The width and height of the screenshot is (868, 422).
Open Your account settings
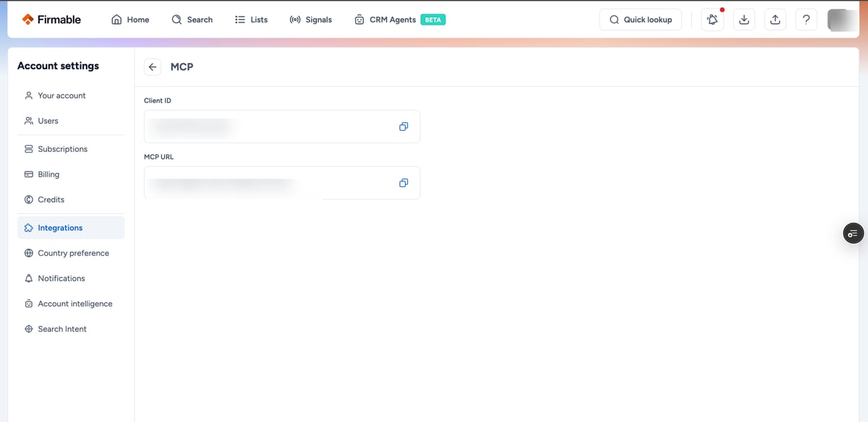pos(71,95)
